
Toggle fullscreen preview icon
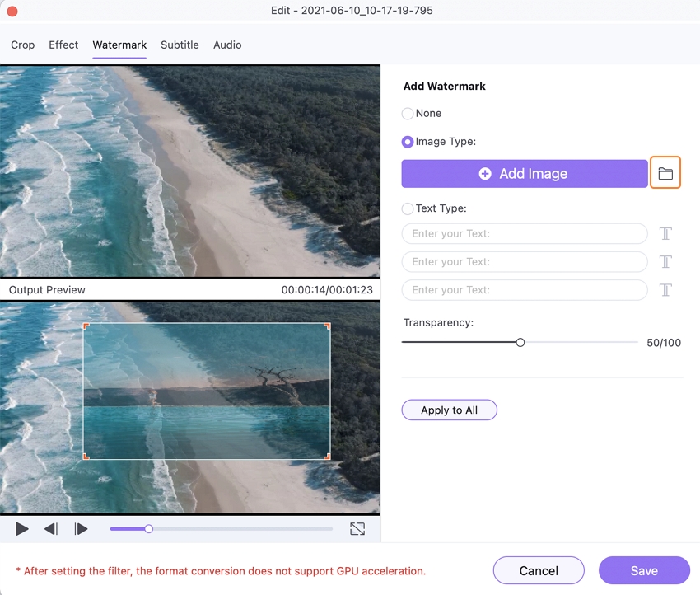[357, 529]
